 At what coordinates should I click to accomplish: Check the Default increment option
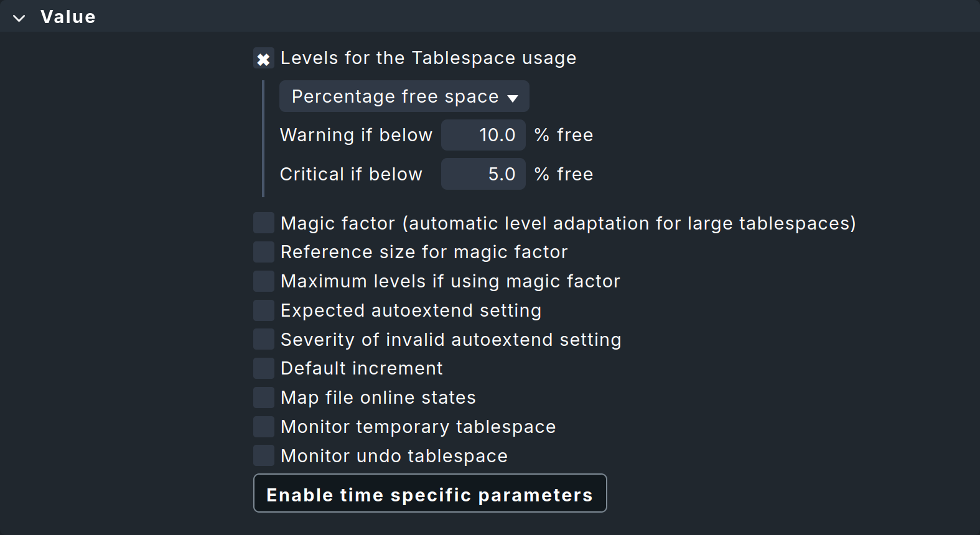click(x=263, y=368)
